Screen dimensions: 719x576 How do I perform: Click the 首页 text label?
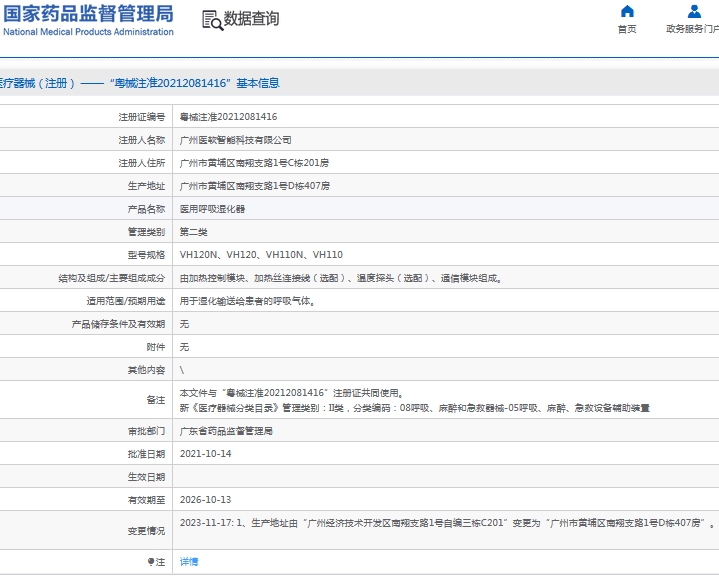coord(627,29)
